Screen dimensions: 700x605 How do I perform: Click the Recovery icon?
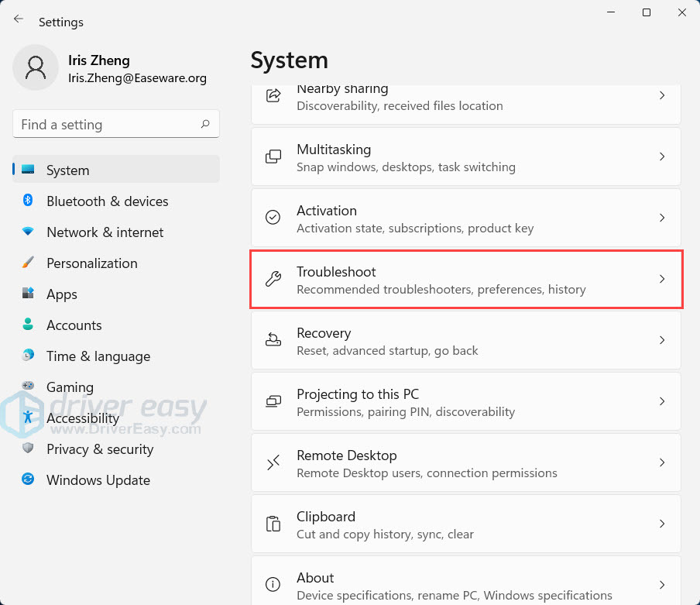(x=273, y=340)
